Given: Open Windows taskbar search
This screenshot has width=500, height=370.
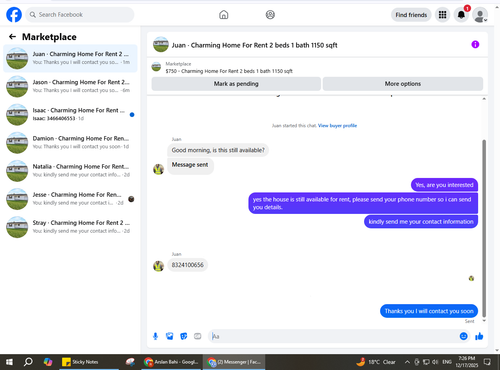Looking at the screenshot, I should (x=28, y=362).
